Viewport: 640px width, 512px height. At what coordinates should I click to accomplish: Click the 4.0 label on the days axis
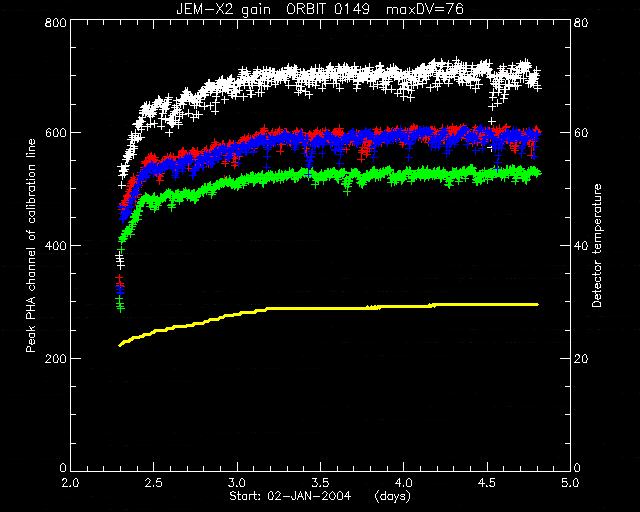click(403, 483)
